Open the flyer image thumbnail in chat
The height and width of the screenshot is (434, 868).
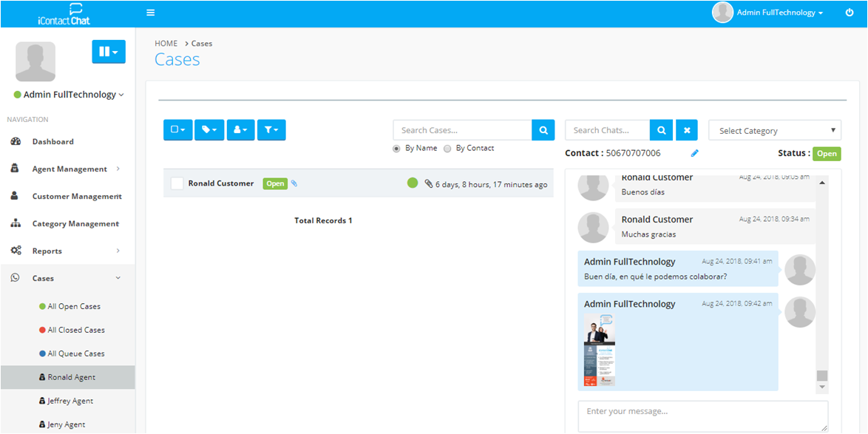point(600,350)
